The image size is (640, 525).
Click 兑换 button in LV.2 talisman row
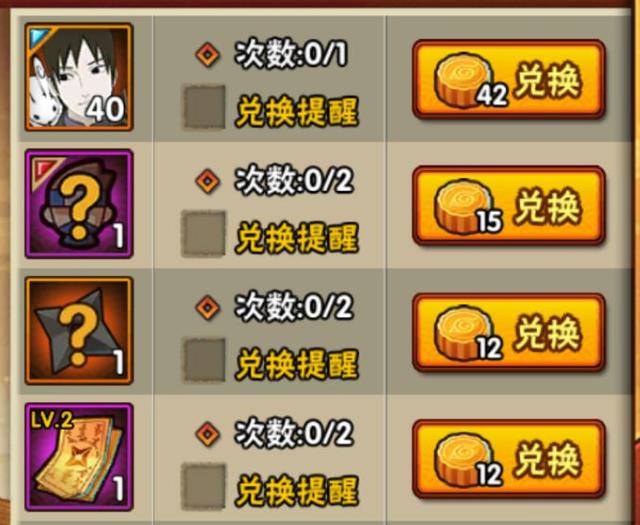(509, 459)
